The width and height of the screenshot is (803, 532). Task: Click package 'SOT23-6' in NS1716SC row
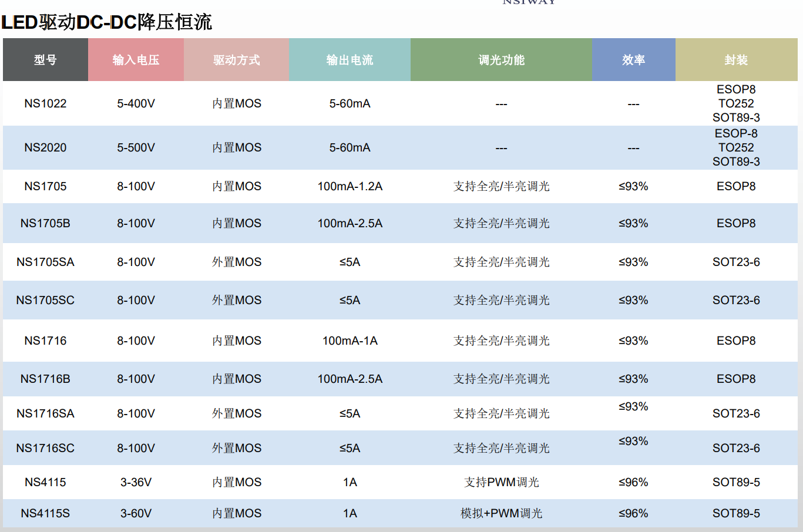(x=736, y=448)
